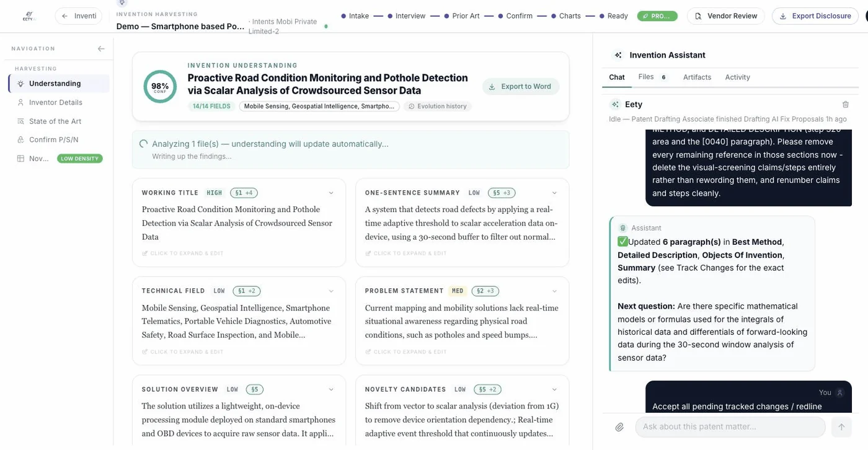The height and width of the screenshot is (450, 868).
Task: Switch to the Artifacts tab
Action: (x=697, y=77)
